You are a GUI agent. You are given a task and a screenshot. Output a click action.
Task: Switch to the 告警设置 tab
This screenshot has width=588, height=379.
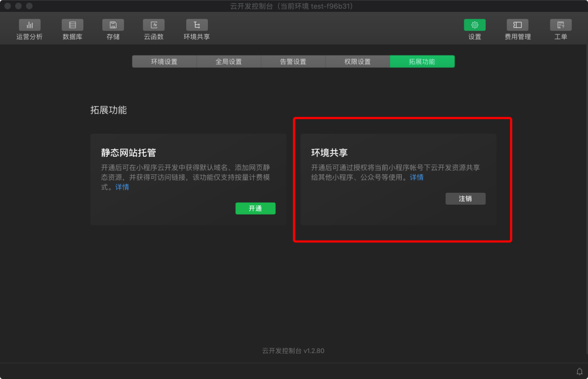click(293, 62)
